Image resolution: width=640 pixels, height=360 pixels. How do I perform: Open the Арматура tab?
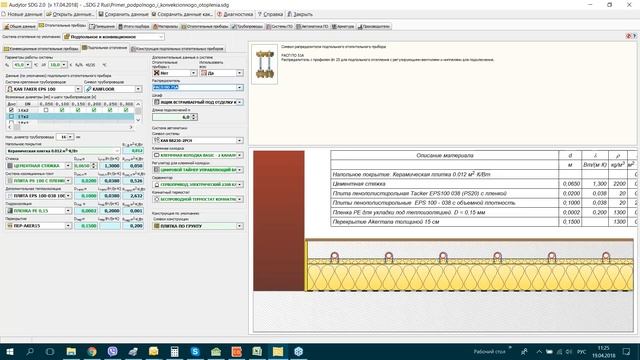[343, 27]
